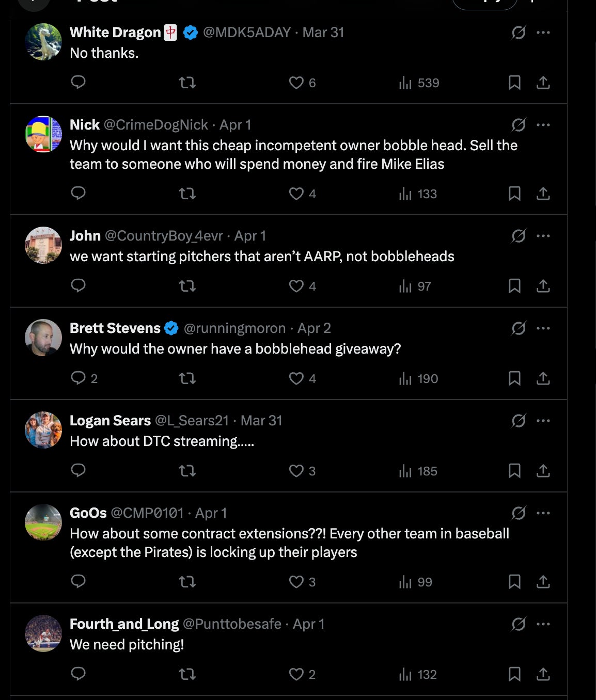The image size is (596, 700).
Task: Open three-dot menu on John's reply
Action: click(543, 236)
